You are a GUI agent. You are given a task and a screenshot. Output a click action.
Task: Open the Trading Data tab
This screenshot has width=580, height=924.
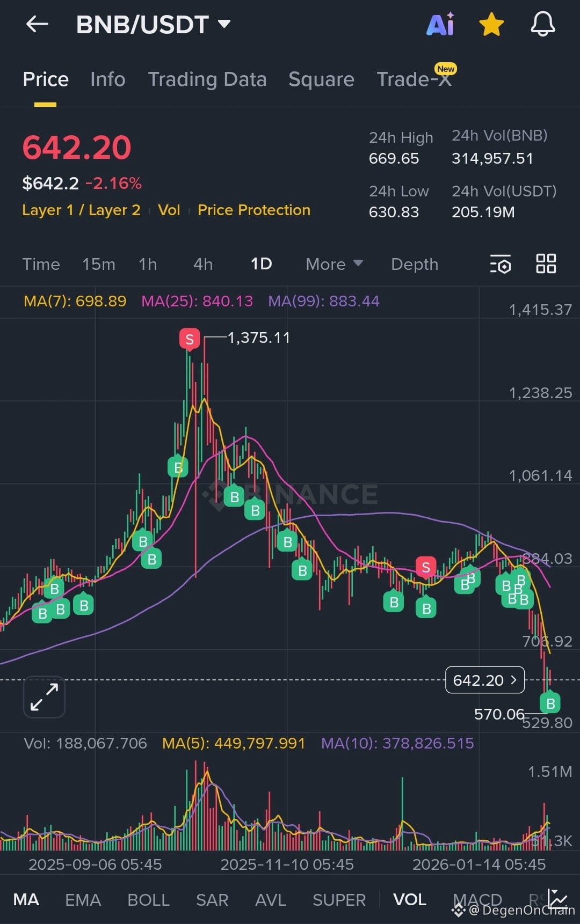click(x=207, y=79)
